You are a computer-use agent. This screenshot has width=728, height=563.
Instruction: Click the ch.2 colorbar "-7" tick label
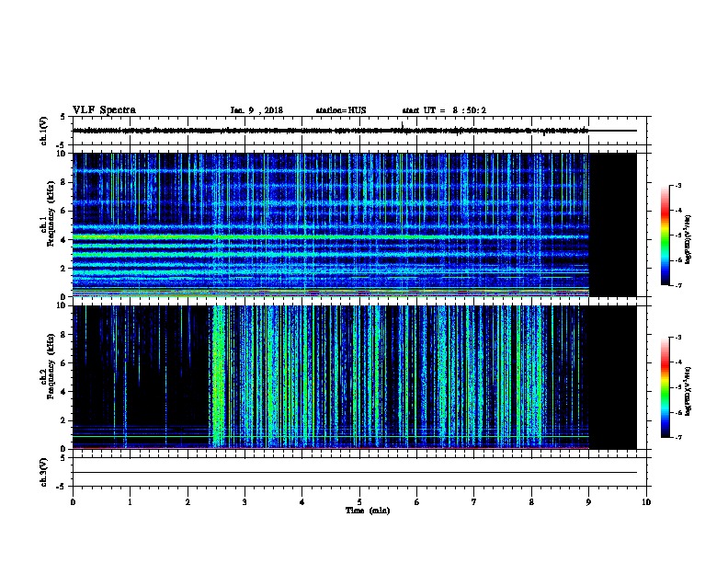pyautogui.click(x=677, y=437)
